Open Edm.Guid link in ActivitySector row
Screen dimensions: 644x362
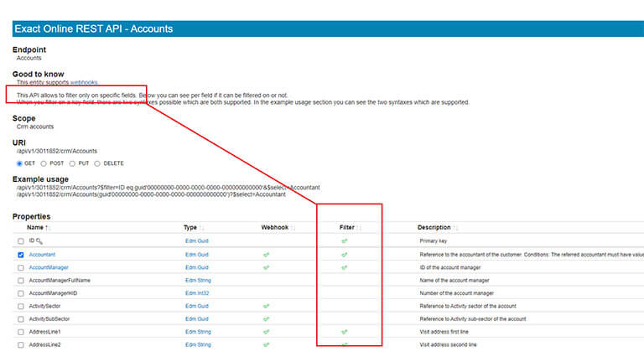tap(197, 306)
